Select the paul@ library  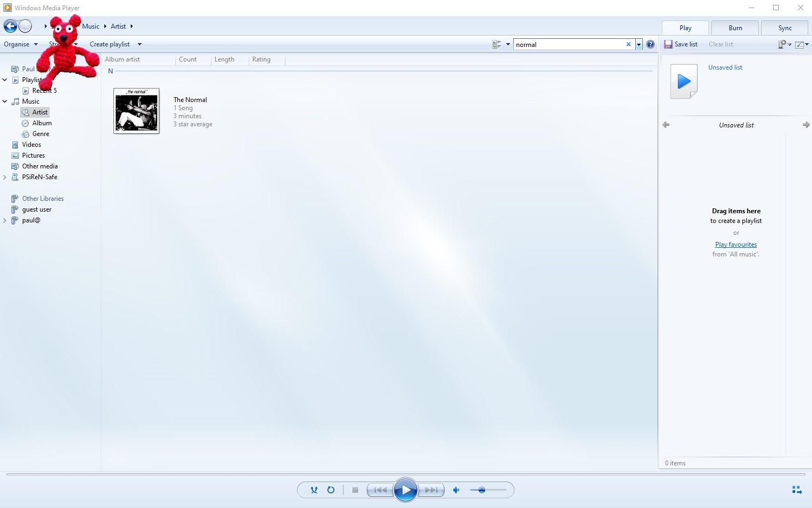(26, 220)
